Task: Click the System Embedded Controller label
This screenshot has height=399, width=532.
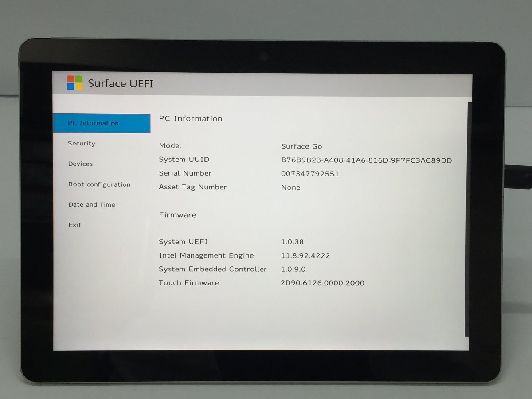Action: 213,269
